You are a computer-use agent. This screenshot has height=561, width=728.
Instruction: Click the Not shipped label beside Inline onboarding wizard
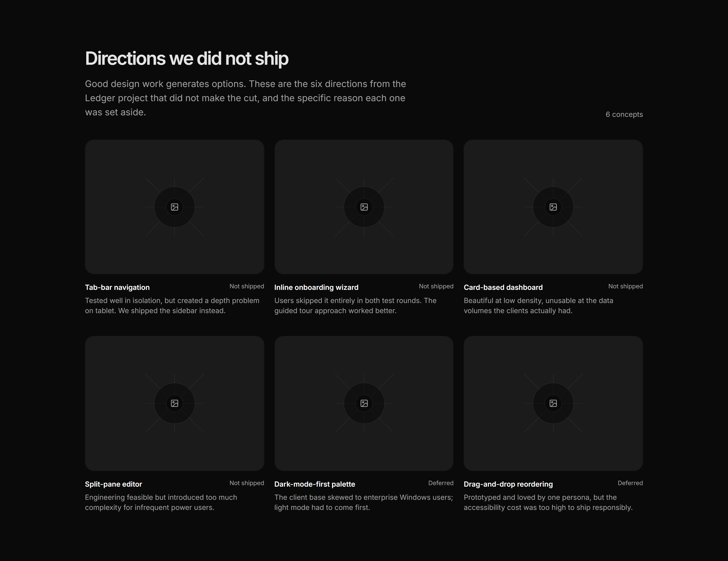coord(436,286)
